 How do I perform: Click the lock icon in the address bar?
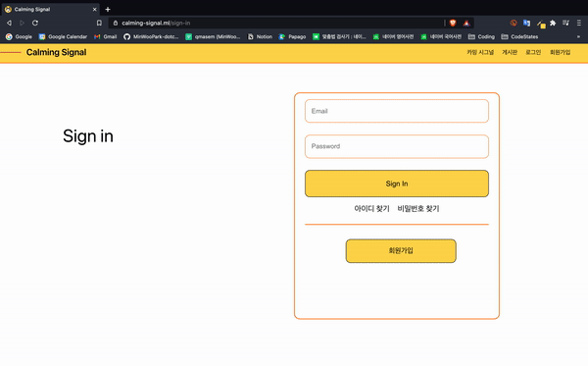116,23
